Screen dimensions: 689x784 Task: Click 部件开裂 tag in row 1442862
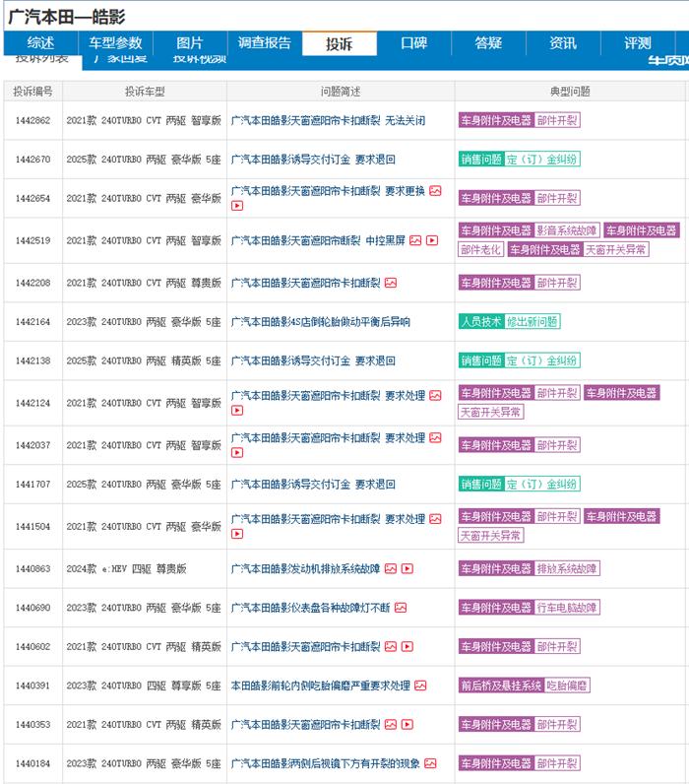557,120
